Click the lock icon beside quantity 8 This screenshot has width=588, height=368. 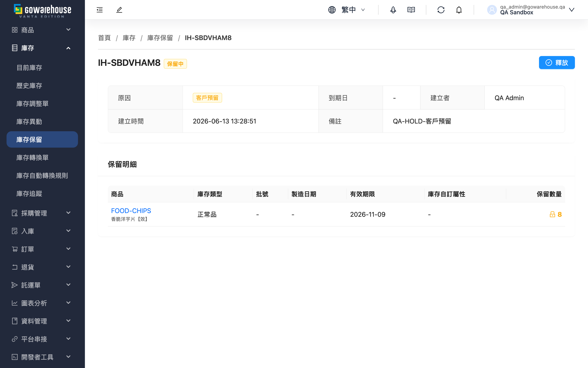[x=552, y=214]
